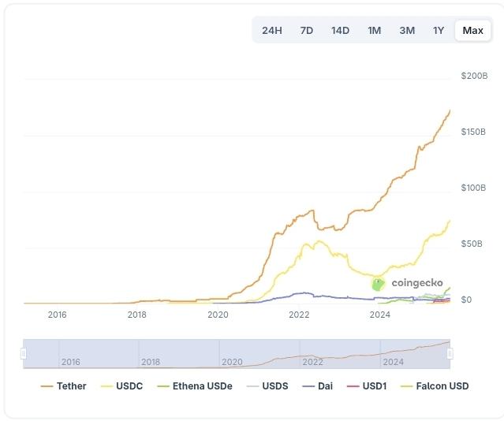Hide the USDC series

[x=122, y=386]
